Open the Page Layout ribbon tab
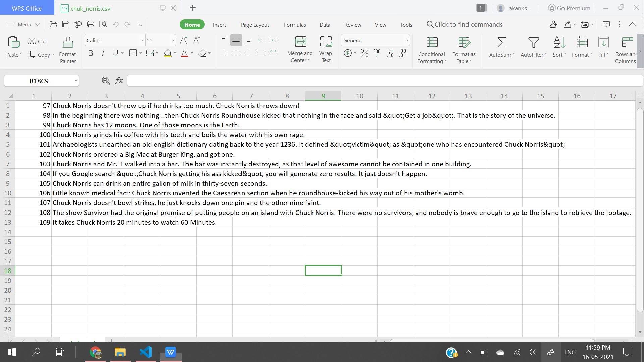 255,25
